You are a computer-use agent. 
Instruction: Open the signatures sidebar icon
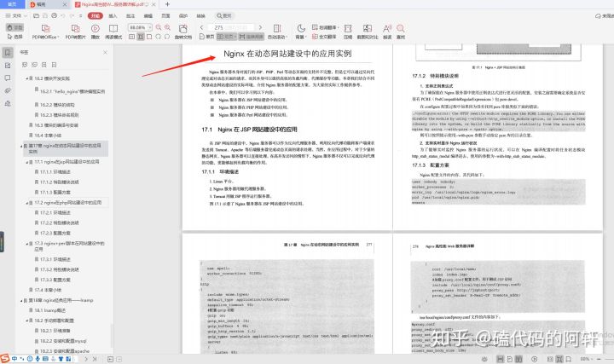8,103
